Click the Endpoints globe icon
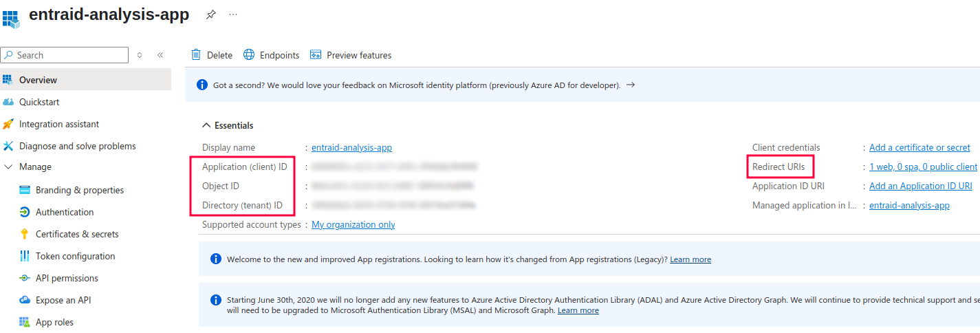 click(249, 55)
